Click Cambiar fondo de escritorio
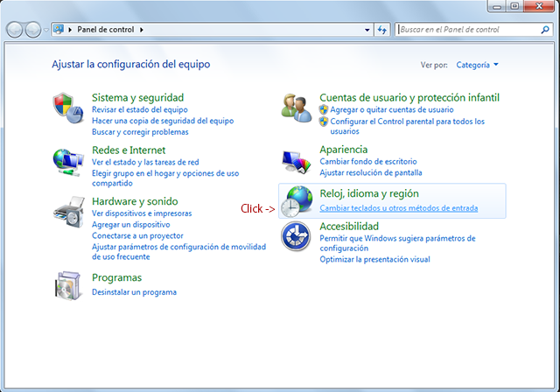The width and height of the screenshot is (560, 392). pyautogui.click(x=368, y=161)
